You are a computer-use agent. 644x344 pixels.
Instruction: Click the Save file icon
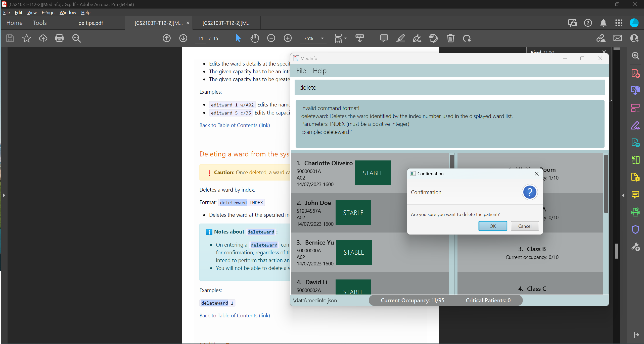point(10,38)
